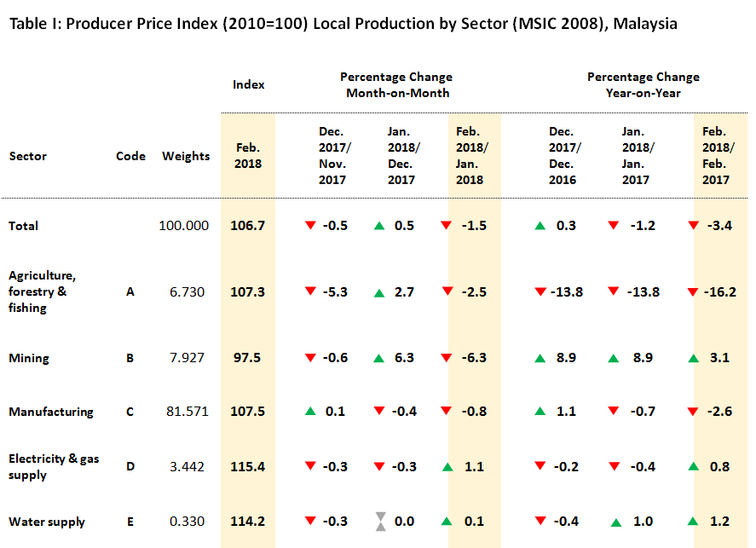Screen dimensions: 756x548
Task: Click the green arrow next to Mining 3.1
Action: [x=693, y=359]
